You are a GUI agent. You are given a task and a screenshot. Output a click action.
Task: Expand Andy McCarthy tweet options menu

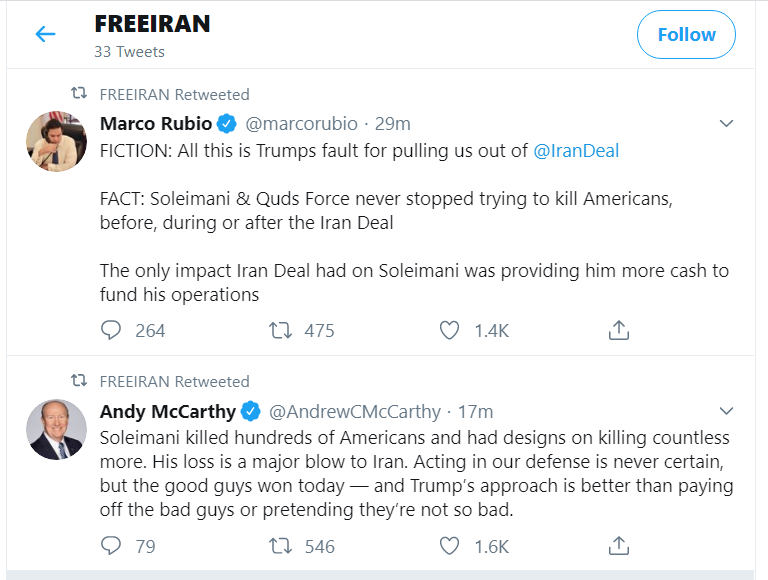[x=728, y=411]
